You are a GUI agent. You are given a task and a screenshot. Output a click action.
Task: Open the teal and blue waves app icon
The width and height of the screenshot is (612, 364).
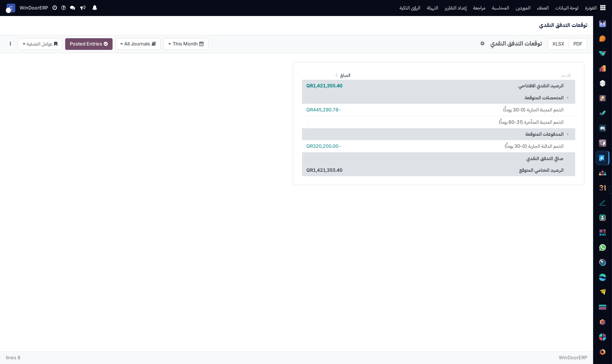click(602, 277)
